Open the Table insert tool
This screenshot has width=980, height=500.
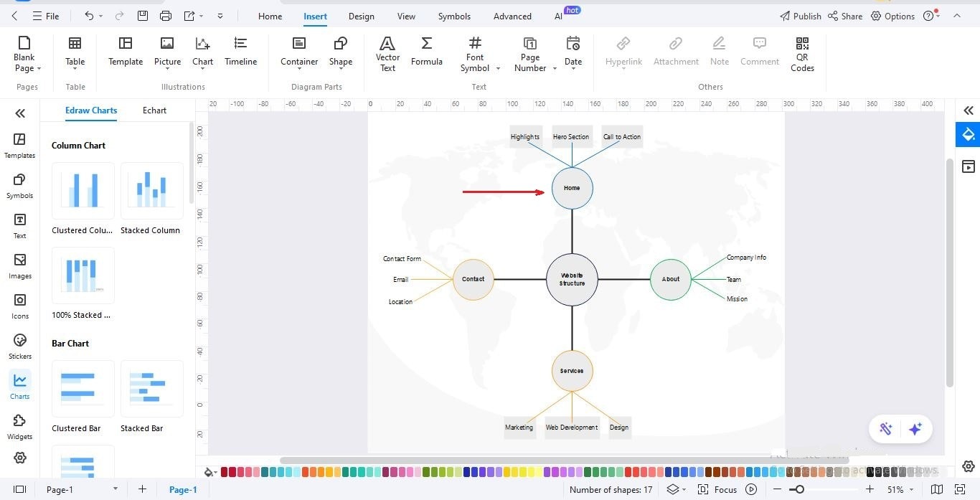click(75, 54)
